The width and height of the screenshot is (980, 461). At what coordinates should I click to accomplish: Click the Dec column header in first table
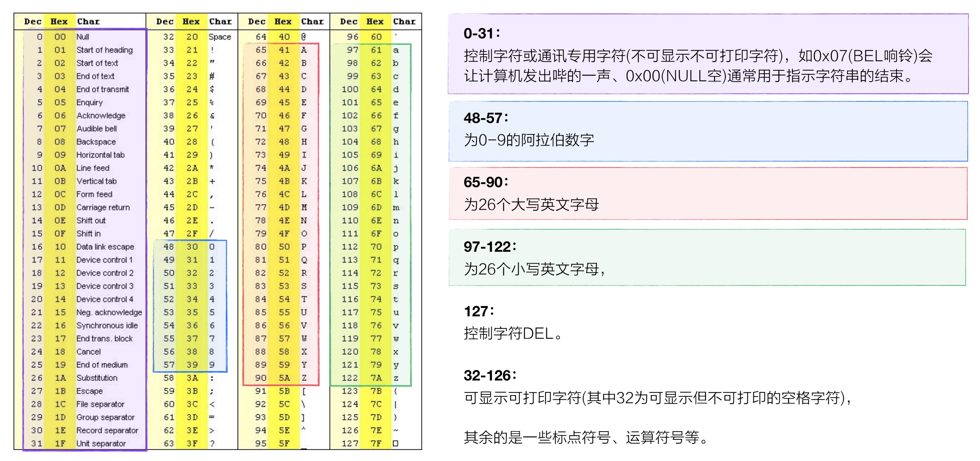(x=33, y=22)
